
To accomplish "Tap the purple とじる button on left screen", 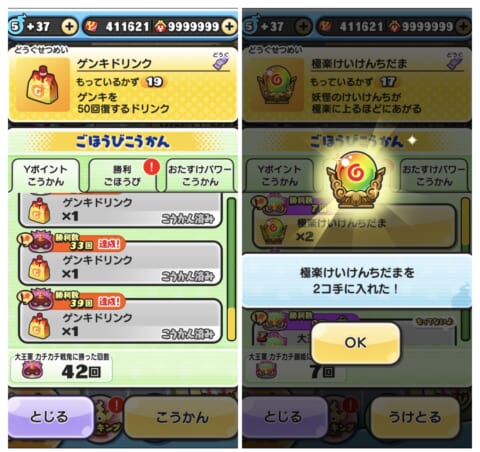I will (x=51, y=417).
